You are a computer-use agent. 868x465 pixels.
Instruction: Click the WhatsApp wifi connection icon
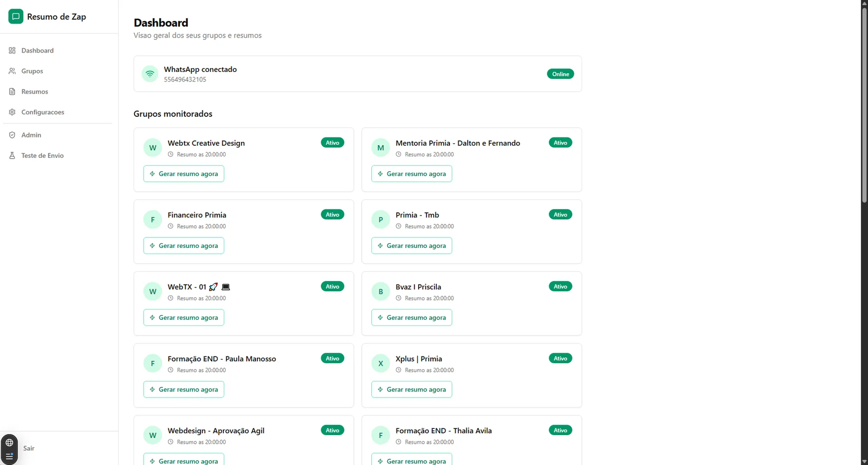150,74
